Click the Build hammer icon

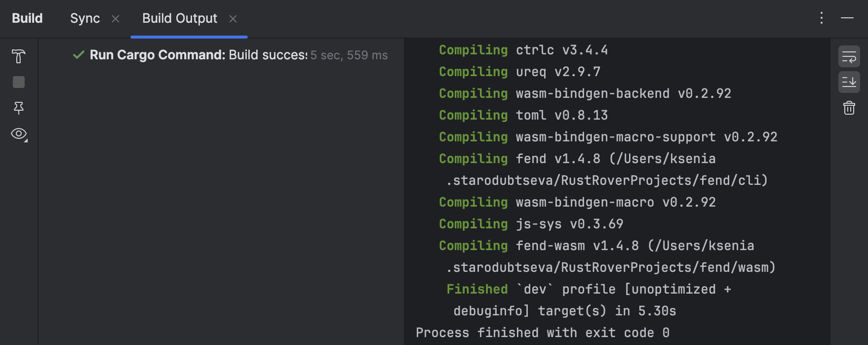pos(19,56)
